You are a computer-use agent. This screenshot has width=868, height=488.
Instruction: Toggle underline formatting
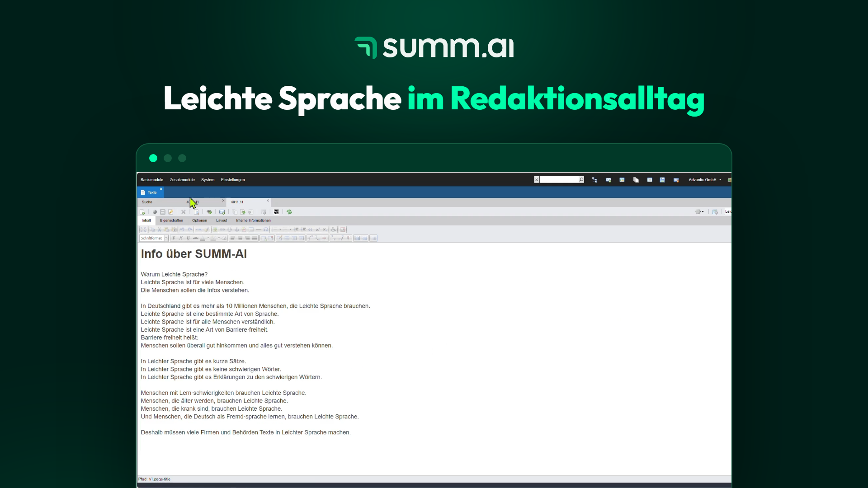pos(188,238)
